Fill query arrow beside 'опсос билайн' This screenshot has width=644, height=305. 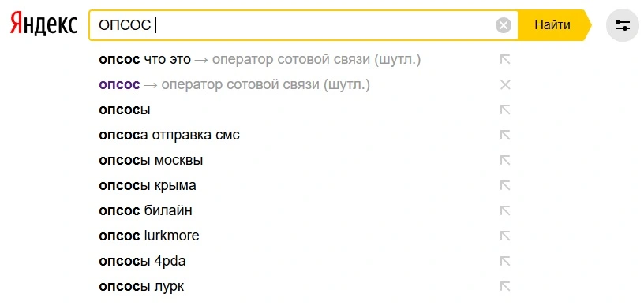pyautogui.click(x=505, y=210)
